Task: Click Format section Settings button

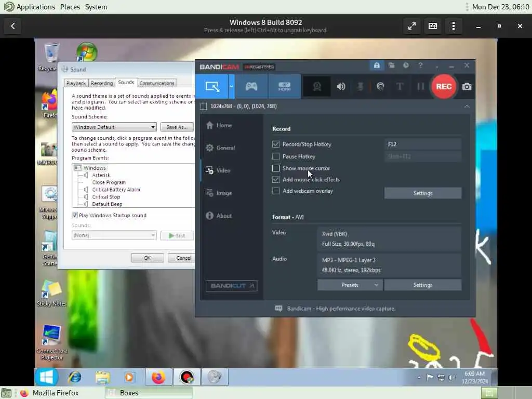Action: pyautogui.click(x=423, y=285)
